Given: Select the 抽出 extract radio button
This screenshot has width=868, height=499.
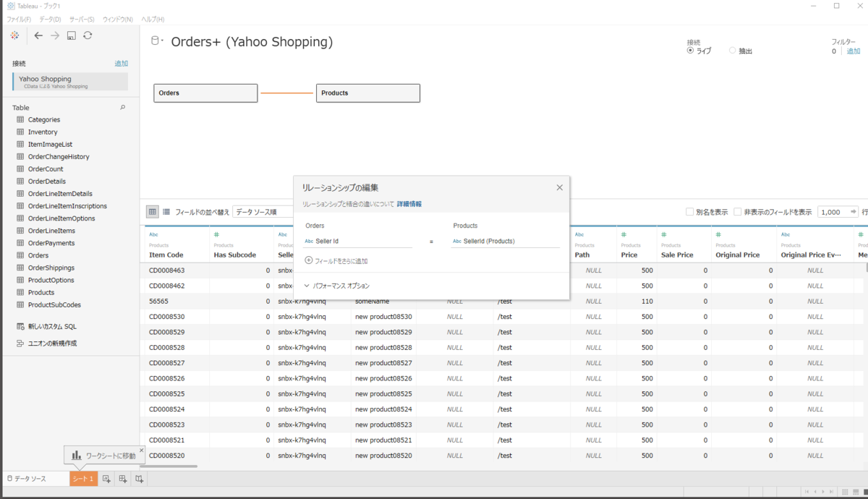Looking at the screenshot, I should [732, 51].
